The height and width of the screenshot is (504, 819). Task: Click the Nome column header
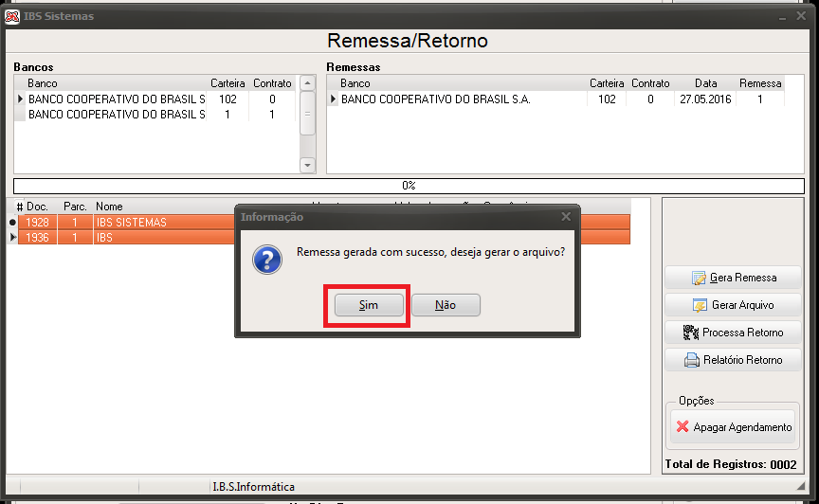[x=109, y=207]
